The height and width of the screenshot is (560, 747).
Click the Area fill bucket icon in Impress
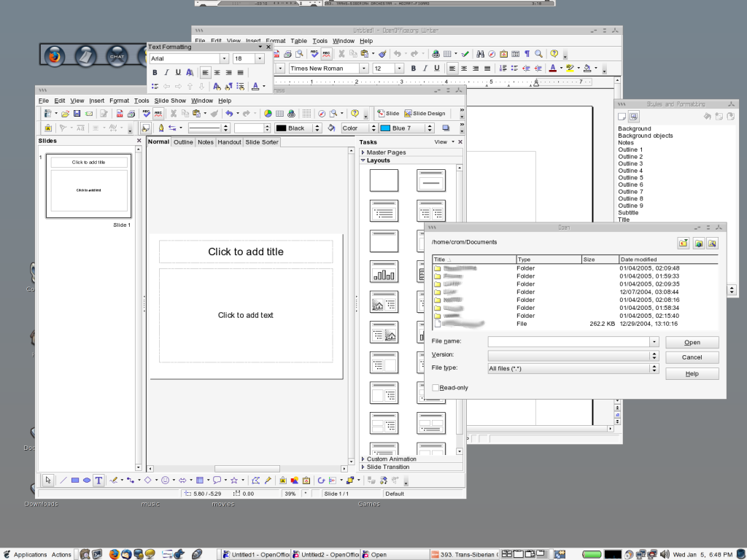tap(332, 128)
